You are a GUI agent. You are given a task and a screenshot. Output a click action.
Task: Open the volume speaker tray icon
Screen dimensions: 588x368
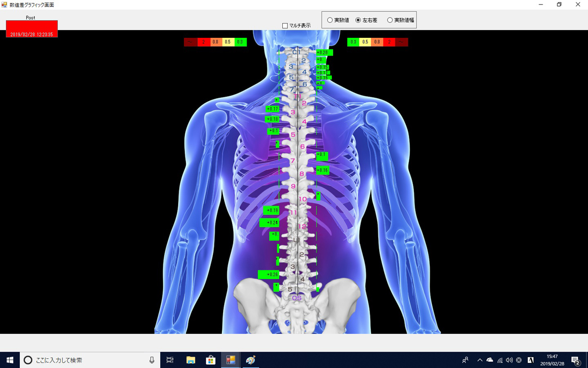pyautogui.click(x=509, y=360)
